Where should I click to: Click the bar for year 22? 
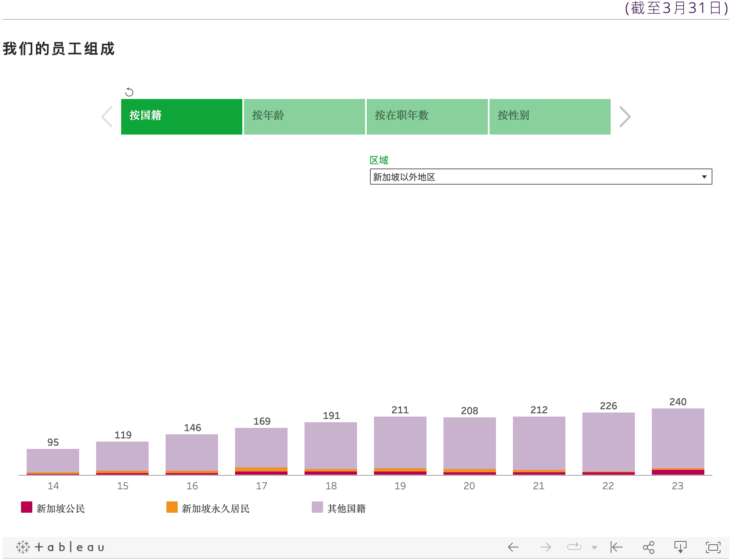pos(609,444)
